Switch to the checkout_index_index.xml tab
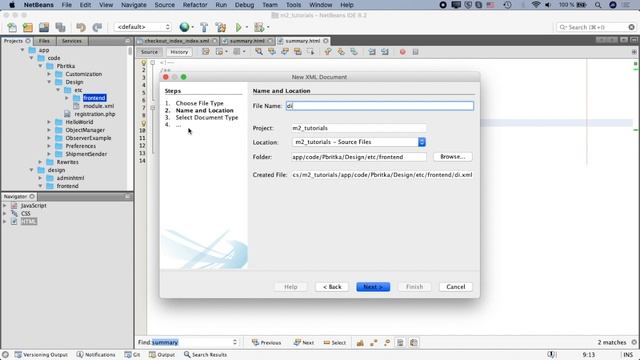This screenshot has width=640, height=360. [x=177, y=41]
